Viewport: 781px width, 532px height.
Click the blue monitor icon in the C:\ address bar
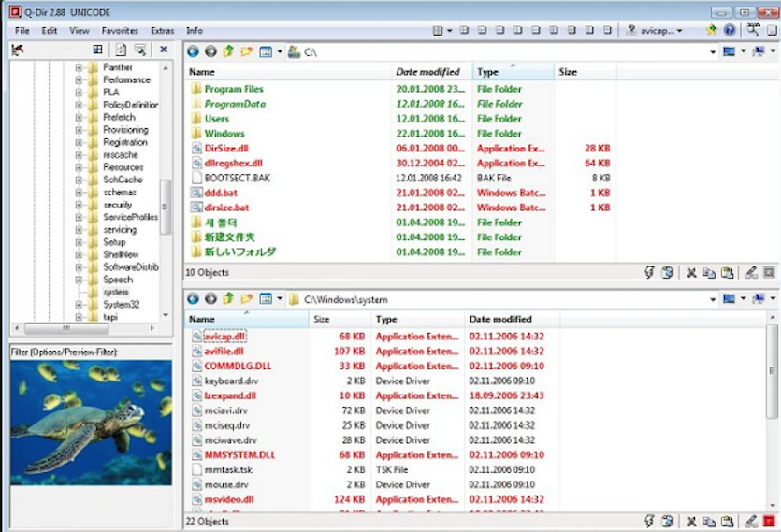(x=729, y=51)
